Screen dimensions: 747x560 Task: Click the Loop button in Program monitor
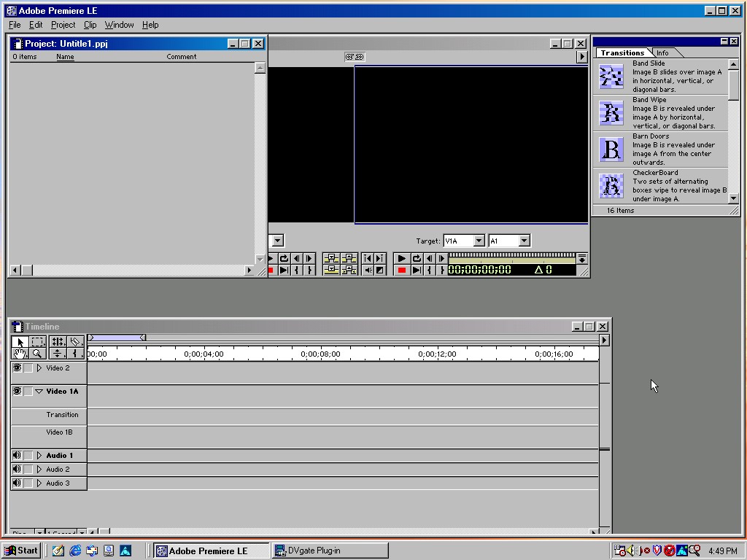[x=417, y=259]
